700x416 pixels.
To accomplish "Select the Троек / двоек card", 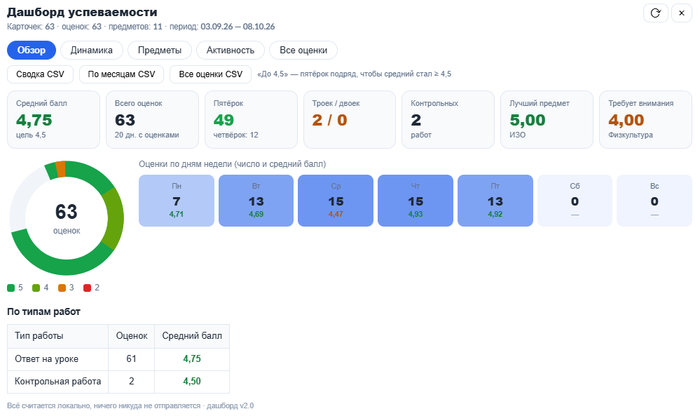I will coord(350,120).
